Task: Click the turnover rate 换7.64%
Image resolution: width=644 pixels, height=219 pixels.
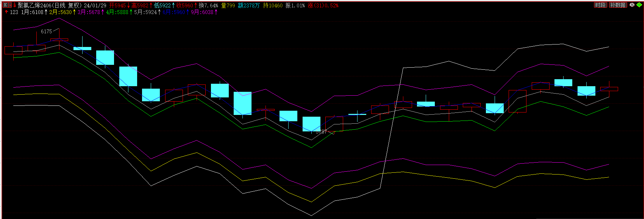Action: pos(208,5)
